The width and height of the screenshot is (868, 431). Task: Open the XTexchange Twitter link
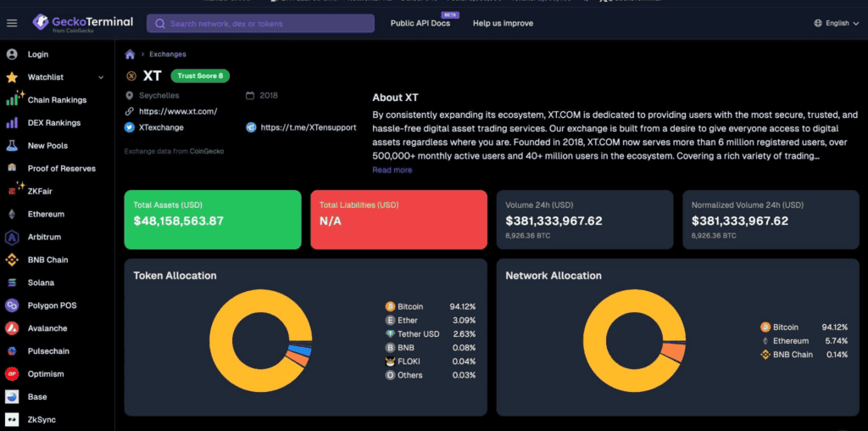pos(161,127)
